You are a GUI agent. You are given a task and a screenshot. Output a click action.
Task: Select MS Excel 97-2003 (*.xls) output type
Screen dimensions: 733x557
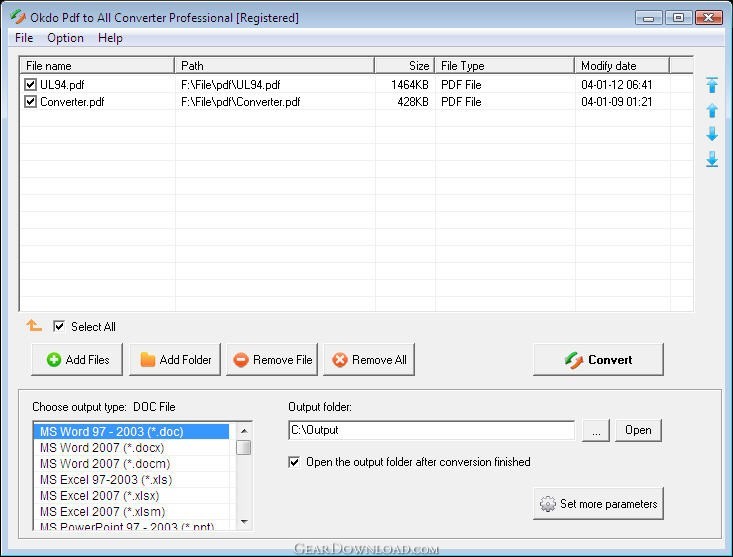tap(131, 479)
